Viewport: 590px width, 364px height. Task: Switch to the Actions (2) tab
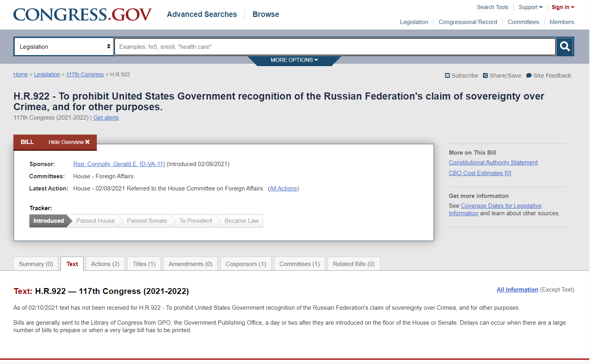click(105, 264)
